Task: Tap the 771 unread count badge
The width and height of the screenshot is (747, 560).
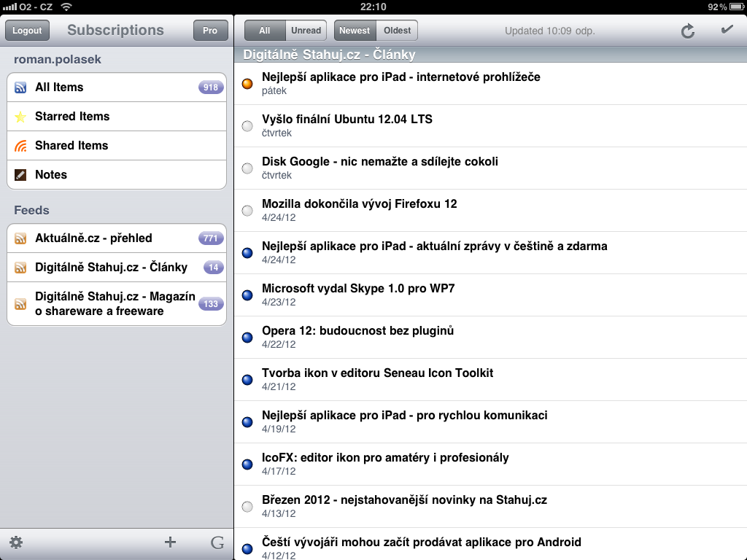Action: (x=211, y=238)
